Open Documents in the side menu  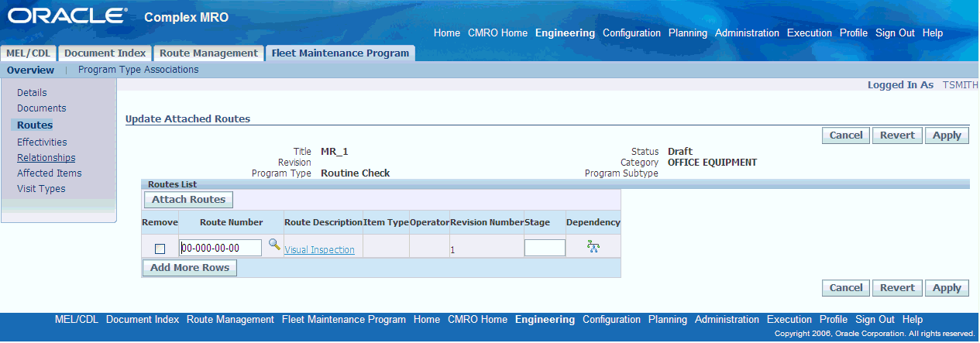42,108
